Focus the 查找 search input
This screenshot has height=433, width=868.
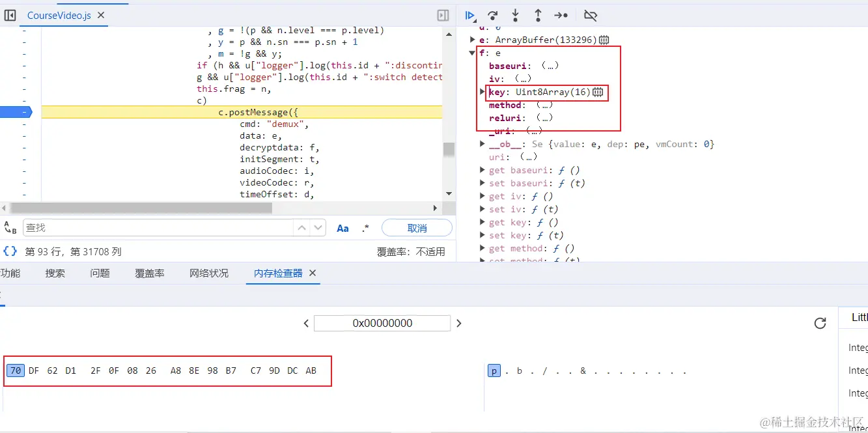[158, 228]
